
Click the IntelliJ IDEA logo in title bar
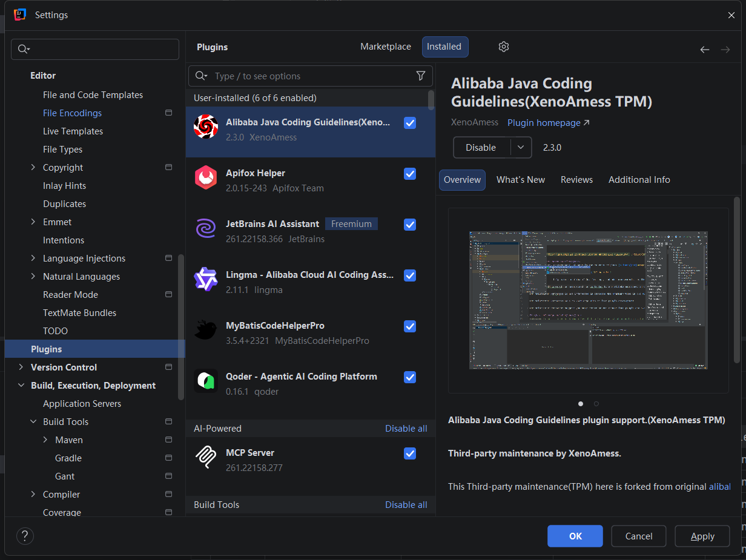pyautogui.click(x=20, y=15)
